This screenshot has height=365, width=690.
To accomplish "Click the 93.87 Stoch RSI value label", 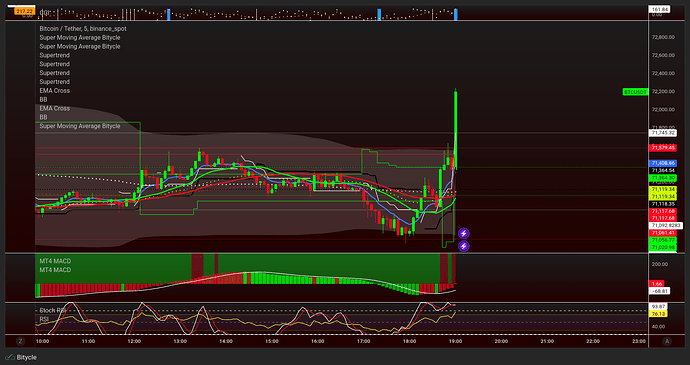I will (658, 306).
